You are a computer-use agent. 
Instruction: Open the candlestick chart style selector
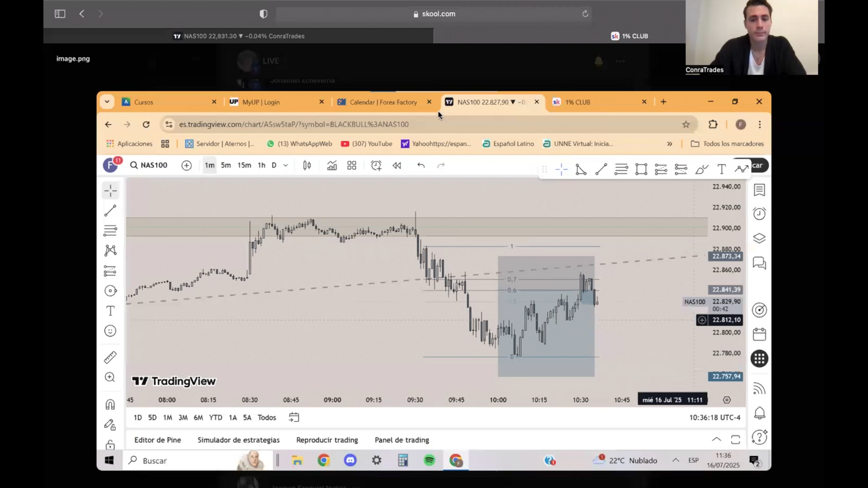coord(307,166)
